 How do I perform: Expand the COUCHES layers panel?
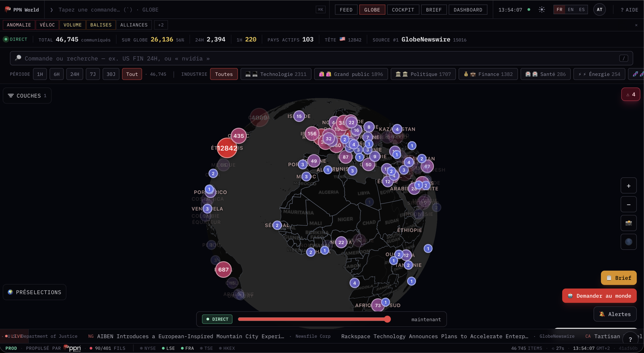27,96
